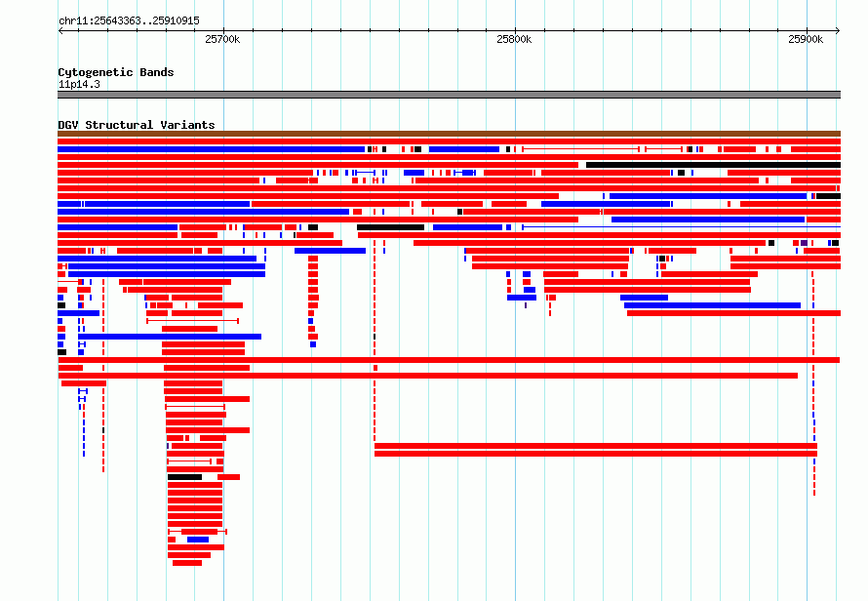Click the small purple variant square near 25900k
The width and height of the screenshot is (868, 601).
click(x=804, y=243)
